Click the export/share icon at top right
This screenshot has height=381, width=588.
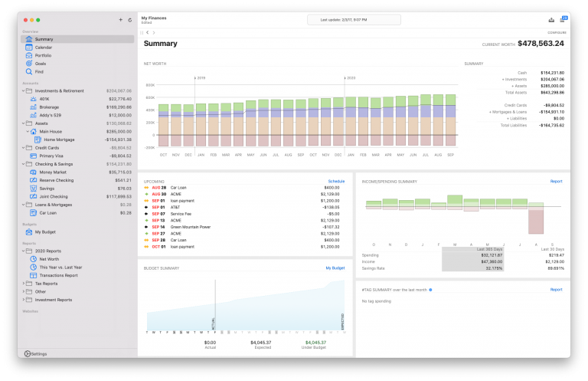pyautogui.click(x=551, y=20)
